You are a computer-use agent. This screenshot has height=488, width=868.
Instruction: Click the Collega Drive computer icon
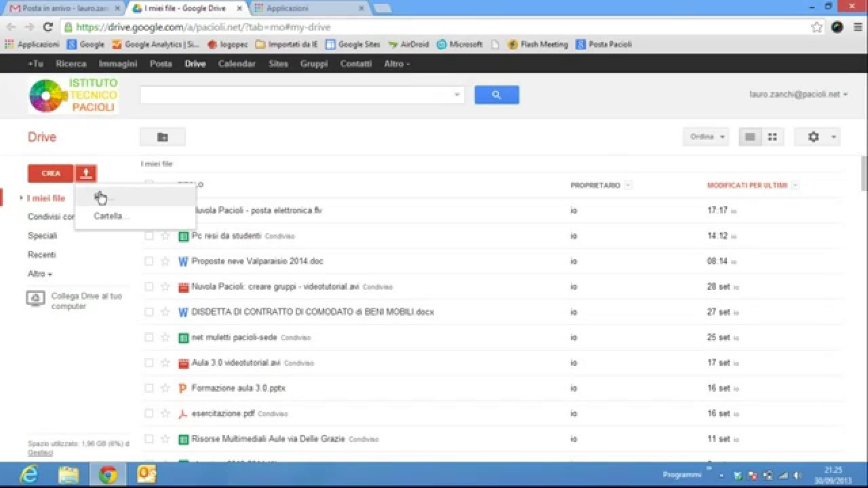(35, 299)
